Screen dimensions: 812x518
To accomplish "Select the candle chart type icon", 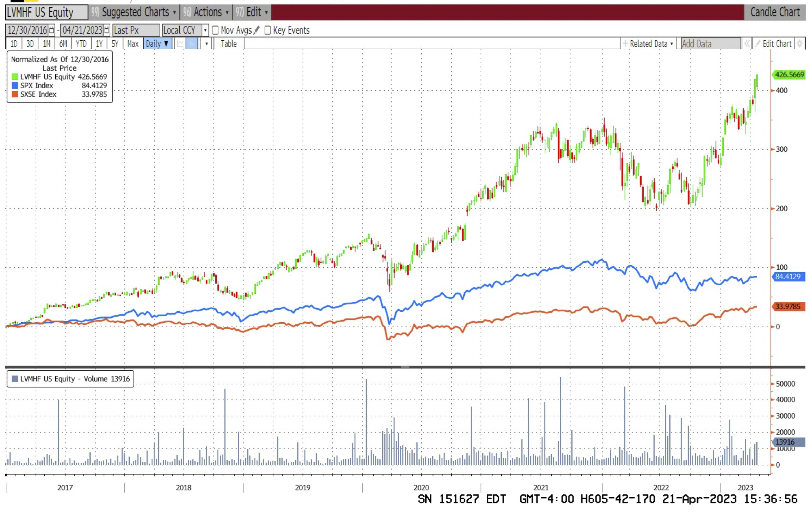I will [192, 44].
